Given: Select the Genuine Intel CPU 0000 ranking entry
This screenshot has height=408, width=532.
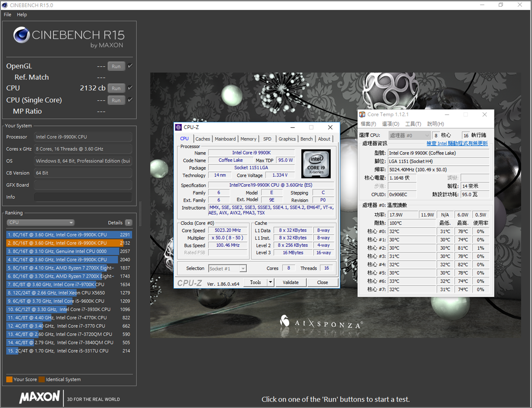Looking at the screenshot, I should (x=69, y=251).
